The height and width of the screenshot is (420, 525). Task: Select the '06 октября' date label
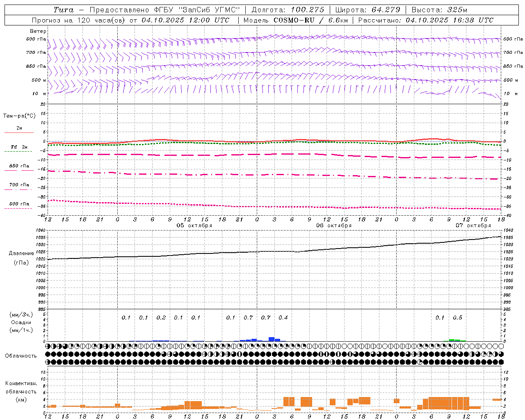[333, 226]
